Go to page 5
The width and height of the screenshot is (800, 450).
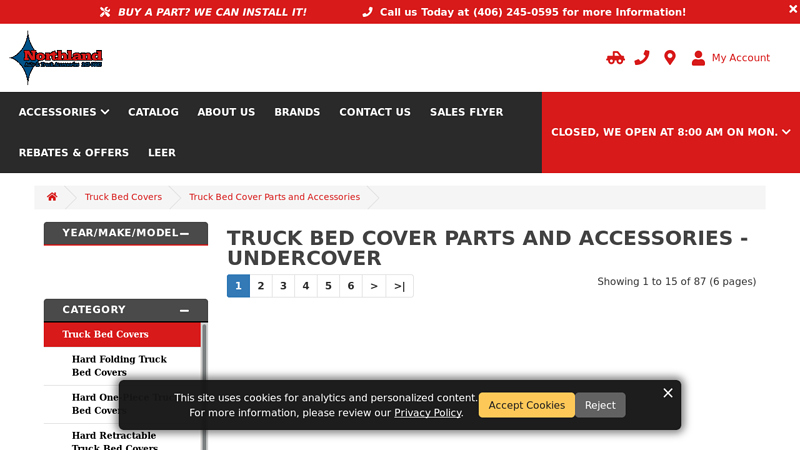click(x=328, y=286)
